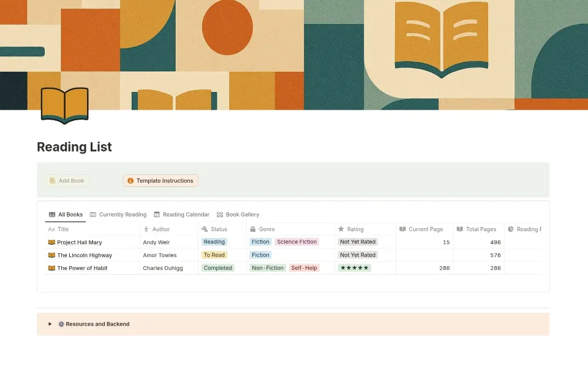This screenshot has height=368, width=588.
Task: Switch to the Reading Calendar view
Action: tap(181, 215)
